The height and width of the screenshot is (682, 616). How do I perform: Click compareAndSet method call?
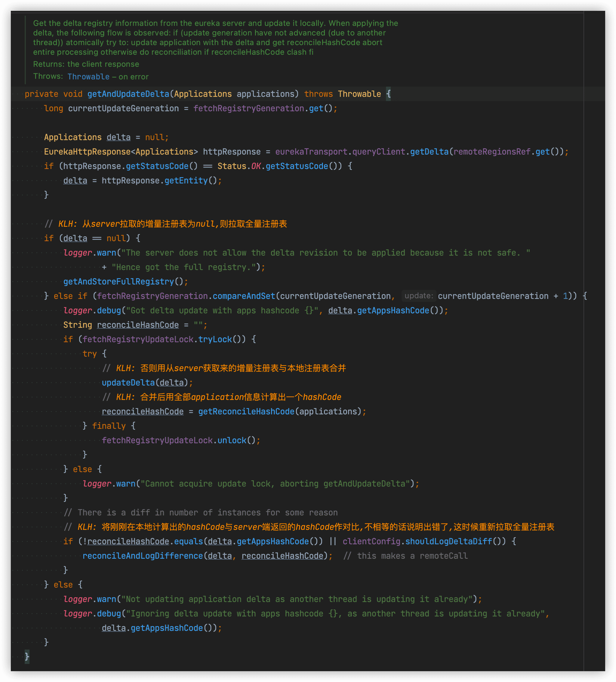pos(244,296)
